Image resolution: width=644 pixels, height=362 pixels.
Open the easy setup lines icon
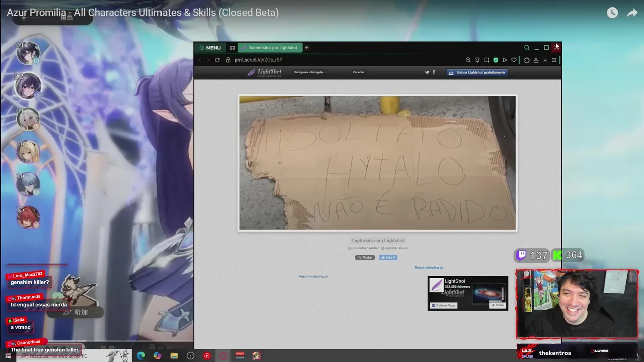coord(554,60)
